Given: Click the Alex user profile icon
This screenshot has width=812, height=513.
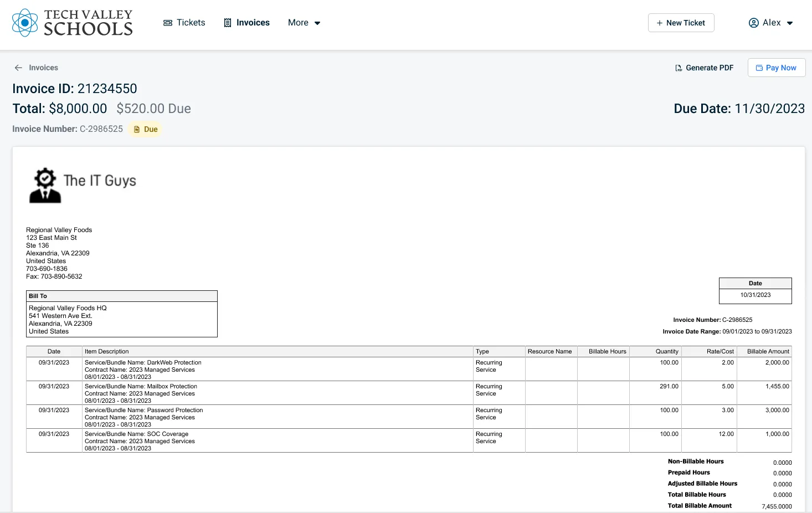Looking at the screenshot, I should tap(753, 23).
